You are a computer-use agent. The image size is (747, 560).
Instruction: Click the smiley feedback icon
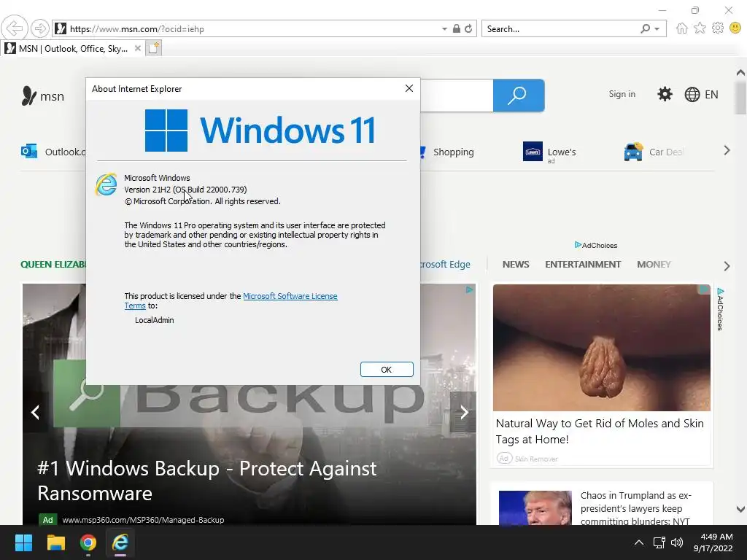(x=735, y=28)
